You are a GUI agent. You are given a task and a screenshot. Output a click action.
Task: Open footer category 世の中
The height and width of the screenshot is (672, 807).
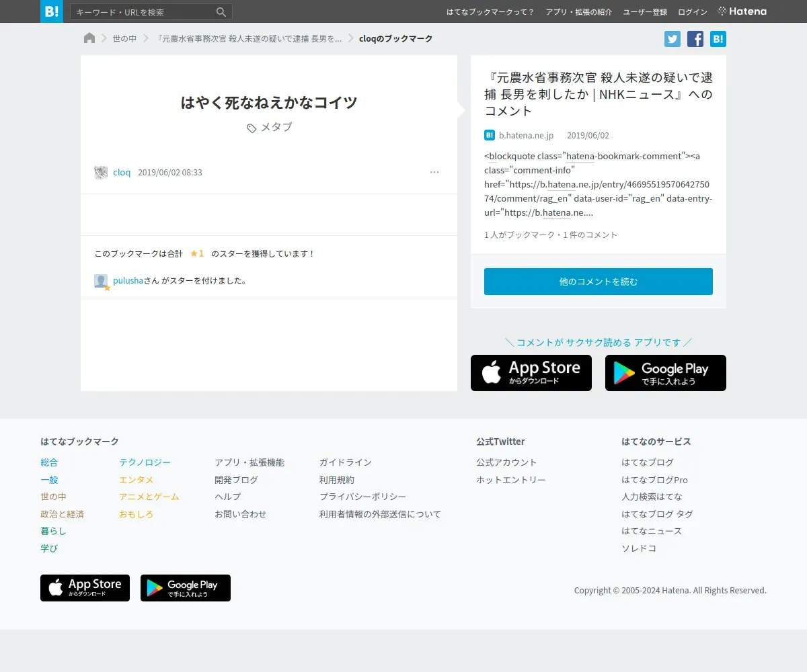[53, 497]
